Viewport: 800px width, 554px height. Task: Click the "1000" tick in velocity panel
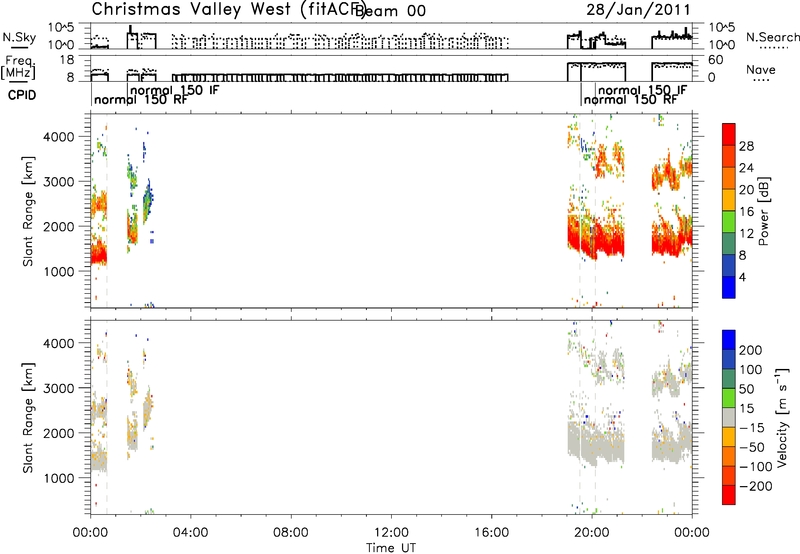59,478
